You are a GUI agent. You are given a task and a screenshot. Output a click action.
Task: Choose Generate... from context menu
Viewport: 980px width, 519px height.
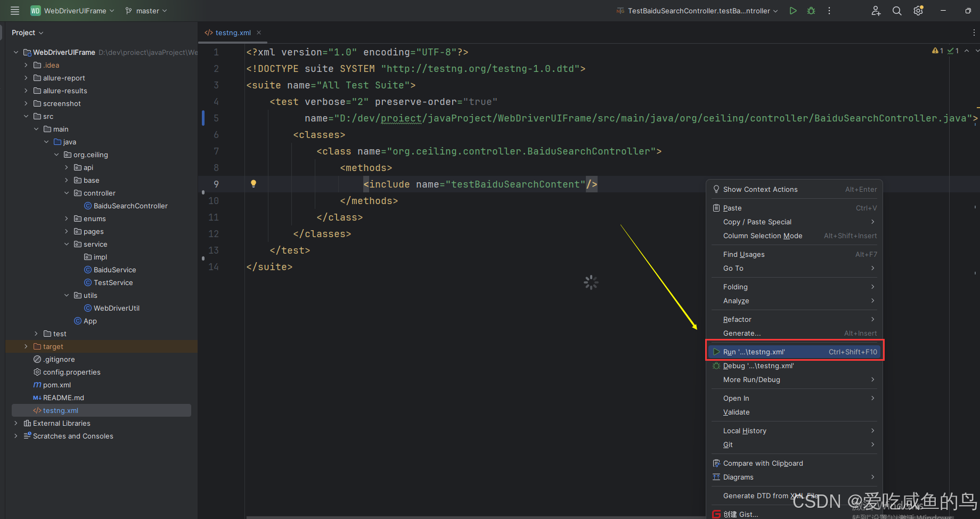click(x=794, y=333)
